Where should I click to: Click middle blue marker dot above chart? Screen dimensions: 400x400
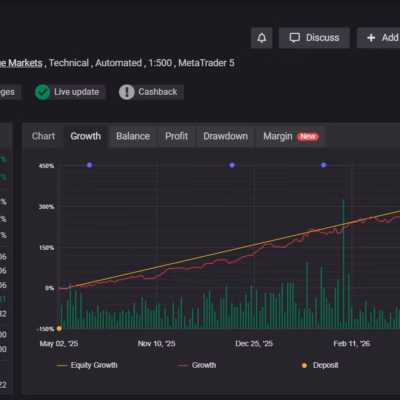click(x=232, y=165)
